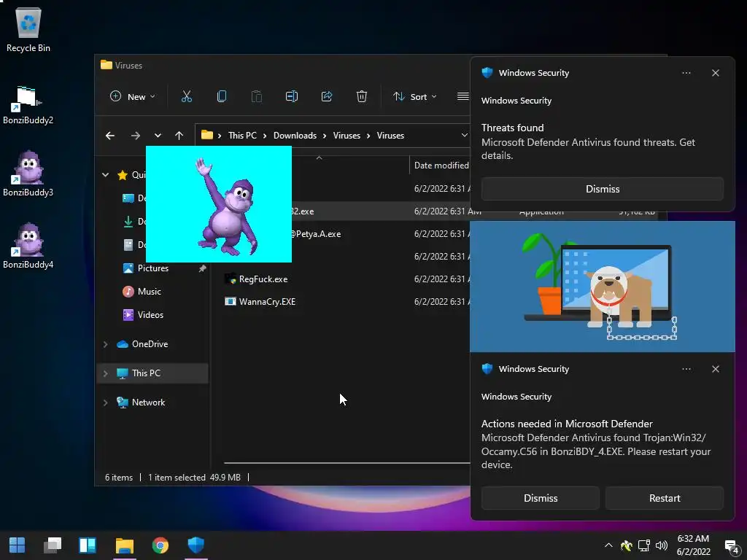Select the WannaCry.EXE file

[x=267, y=302]
